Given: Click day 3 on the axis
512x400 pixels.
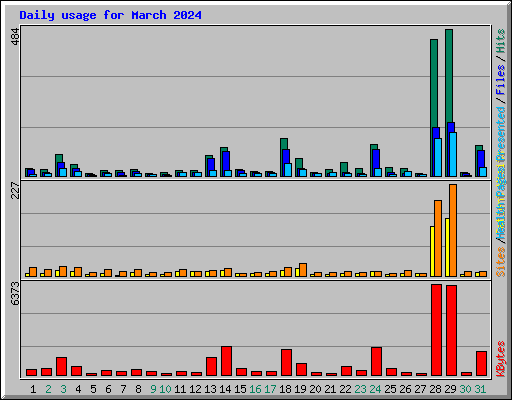Looking at the screenshot, I should point(63,389).
